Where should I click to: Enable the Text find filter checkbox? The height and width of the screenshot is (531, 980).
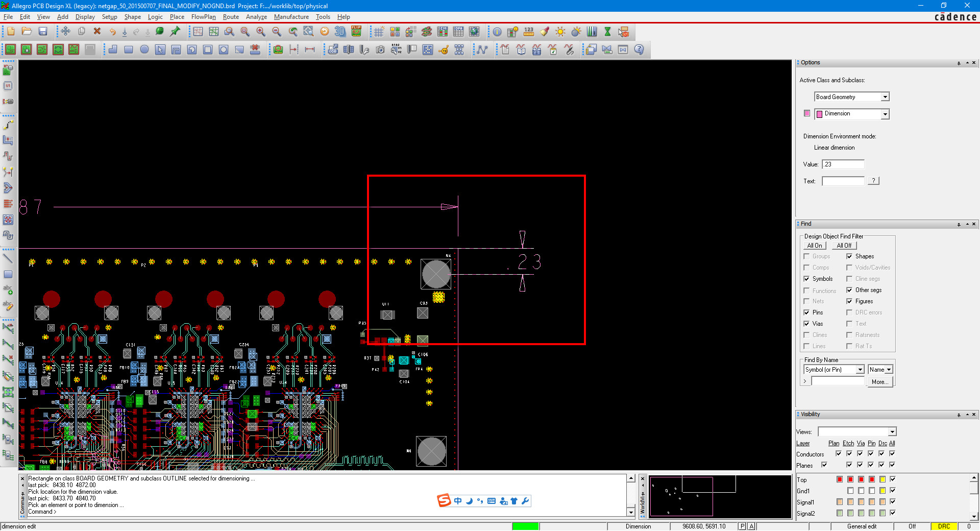click(849, 324)
